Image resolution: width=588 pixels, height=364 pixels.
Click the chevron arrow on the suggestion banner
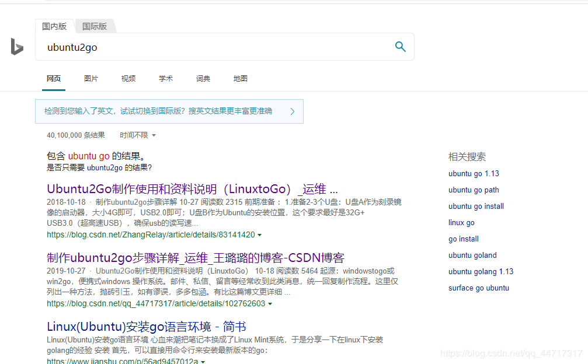click(x=293, y=111)
